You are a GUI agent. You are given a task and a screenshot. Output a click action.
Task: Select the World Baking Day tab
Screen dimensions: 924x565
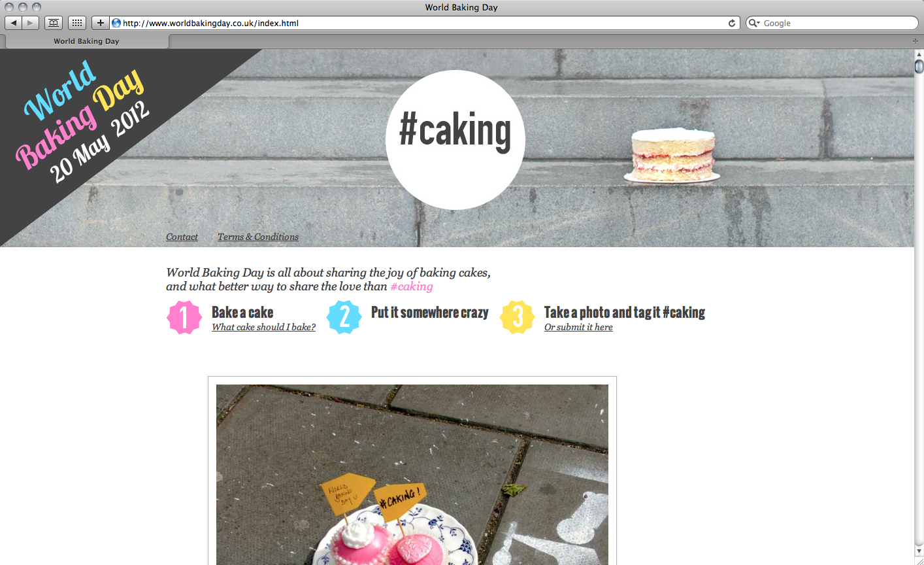pyautogui.click(x=86, y=41)
